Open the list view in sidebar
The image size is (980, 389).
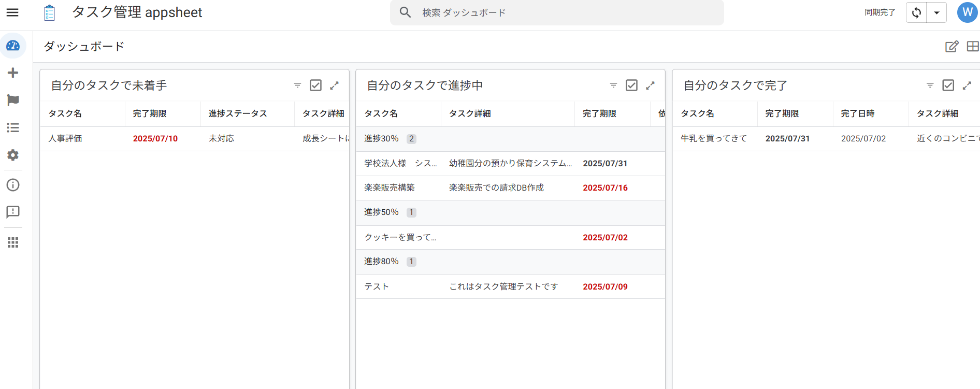[x=13, y=127]
